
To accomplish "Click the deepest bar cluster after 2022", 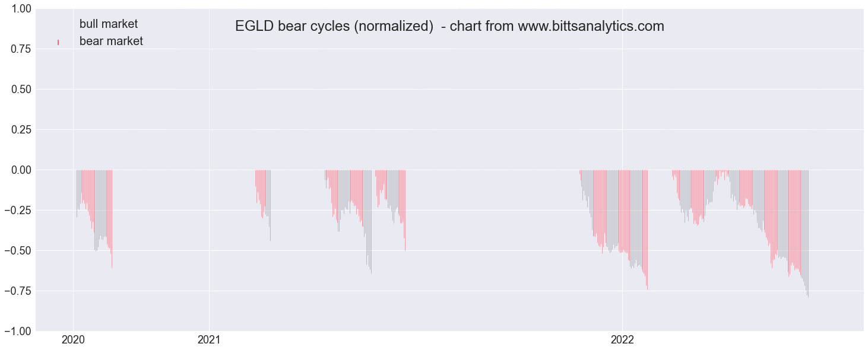I will point(740,233).
